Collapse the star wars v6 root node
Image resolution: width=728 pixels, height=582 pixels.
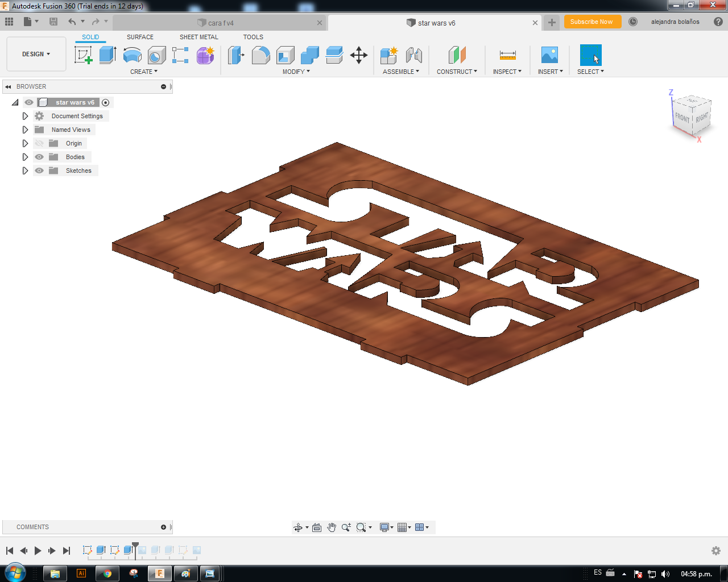(15, 102)
